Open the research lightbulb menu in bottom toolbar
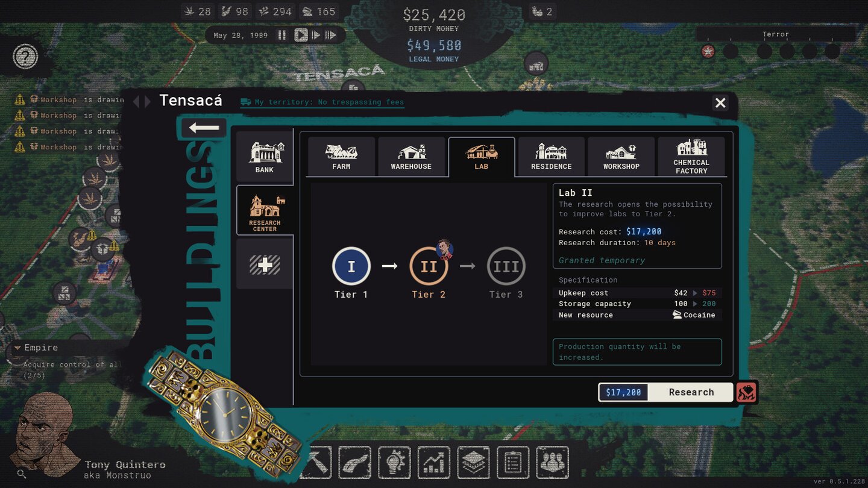This screenshot has height=488, width=868. pos(394,463)
